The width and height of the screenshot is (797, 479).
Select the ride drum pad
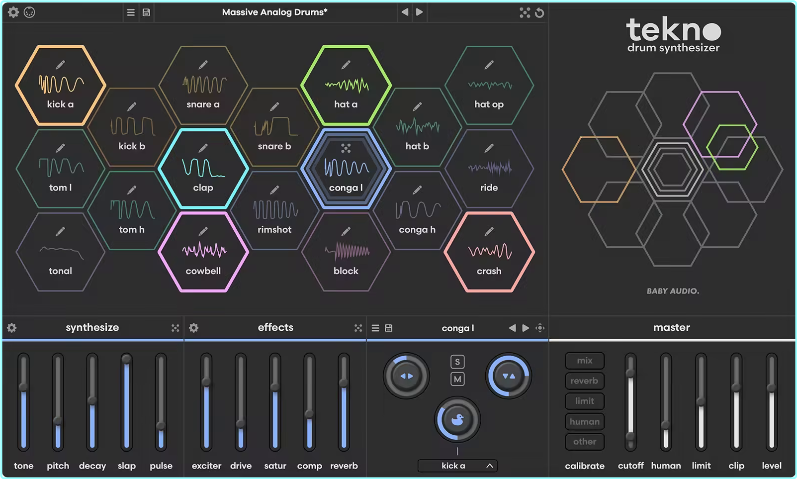(x=489, y=169)
